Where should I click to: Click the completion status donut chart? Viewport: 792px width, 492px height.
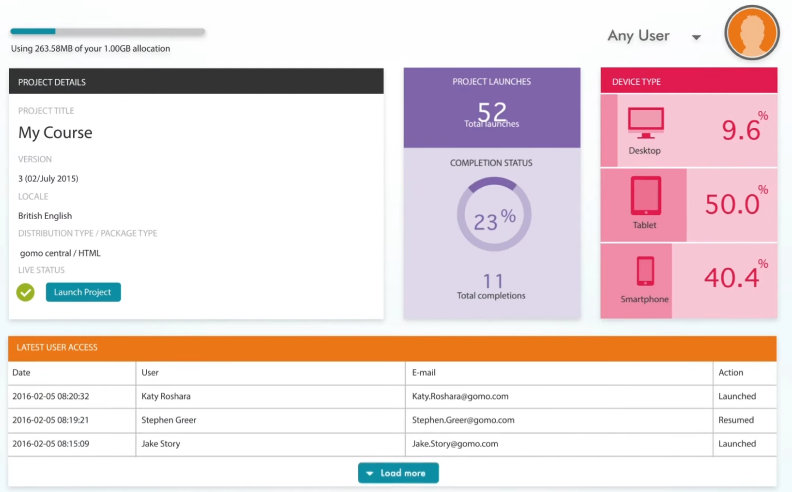click(x=493, y=218)
